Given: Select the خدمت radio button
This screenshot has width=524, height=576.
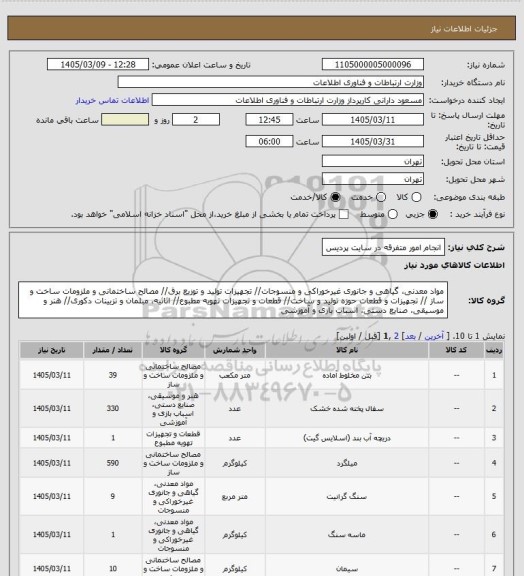Looking at the screenshot, I should [381, 197].
